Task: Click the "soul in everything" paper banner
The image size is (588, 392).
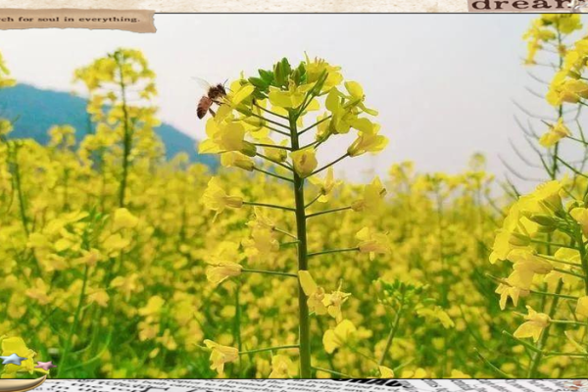Action: click(x=76, y=19)
